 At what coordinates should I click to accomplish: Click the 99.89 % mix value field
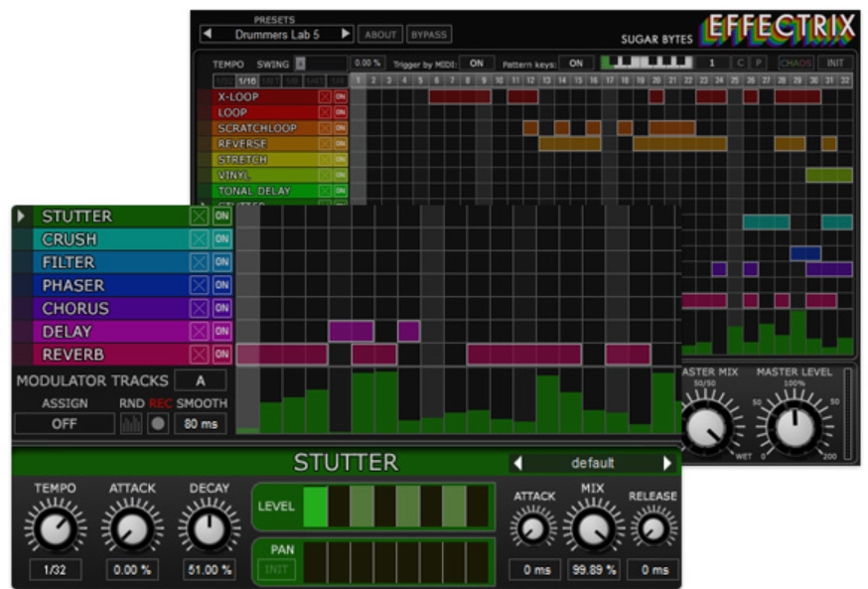coord(594,569)
